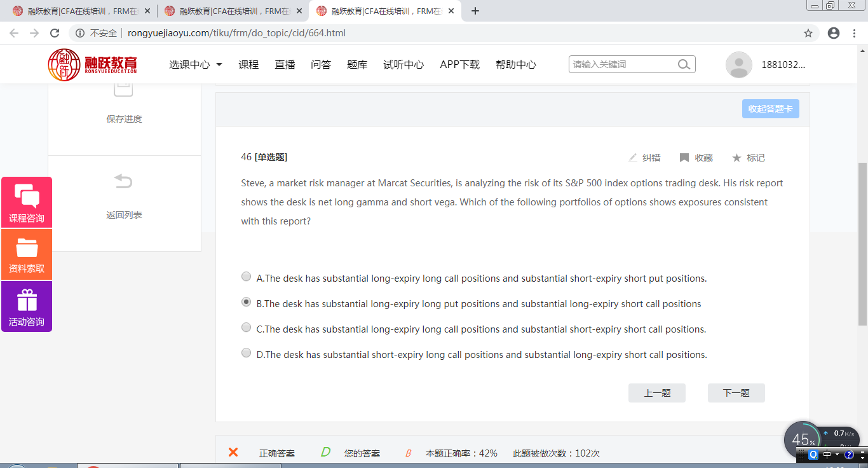This screenshot has width=868, height=468.
Task: Go to previous question (上一题)
Action: coord(657,393)
